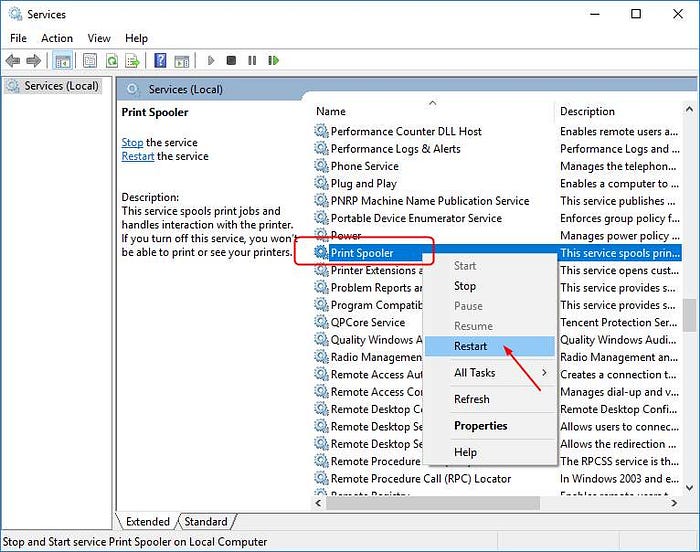Click the Pause Service toolbar icon
The width and height of the screenshot is (700, 552).
(252, 60)
